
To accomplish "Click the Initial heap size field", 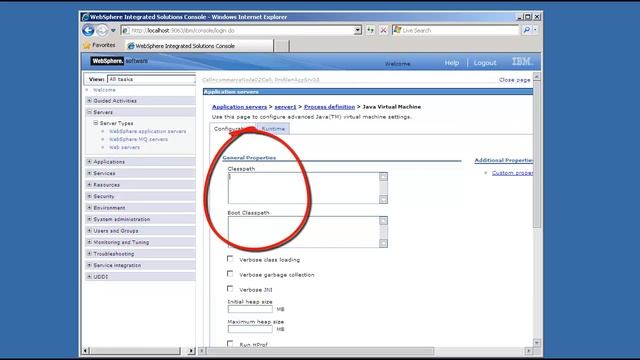I will click(x=250, y=309).
